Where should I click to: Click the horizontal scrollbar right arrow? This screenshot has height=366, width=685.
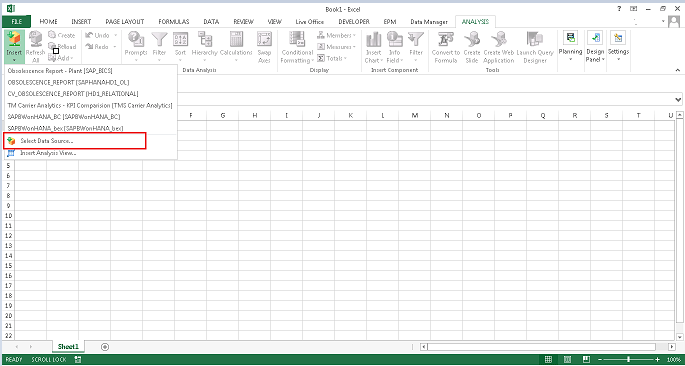point(671,347)
